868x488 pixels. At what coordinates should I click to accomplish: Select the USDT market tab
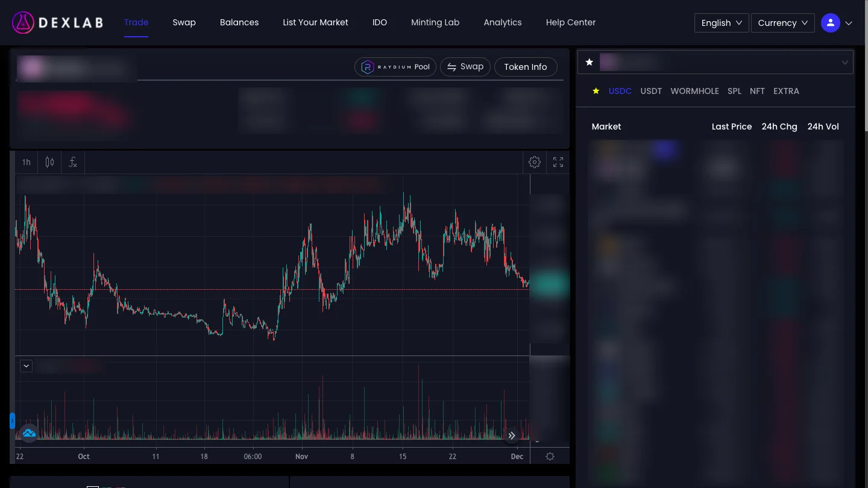coord(651,91)
